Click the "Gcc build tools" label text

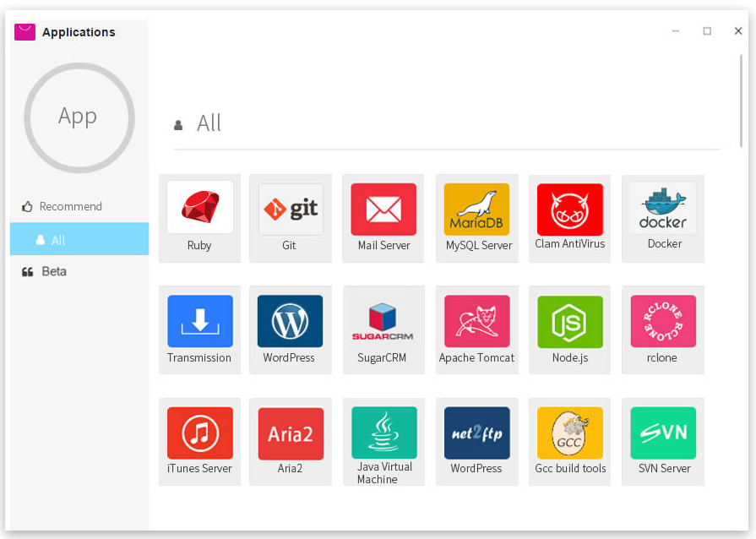tap(570, 468)
